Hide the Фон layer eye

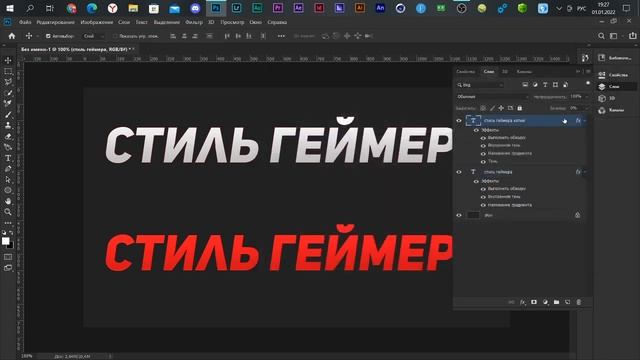pos(459,215)
